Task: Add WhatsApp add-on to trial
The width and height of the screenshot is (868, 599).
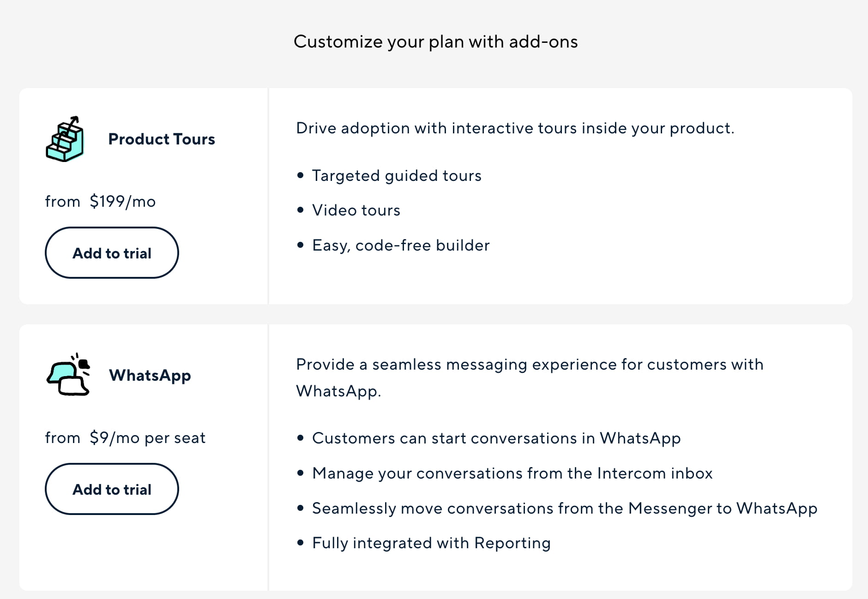Action: tap(112, 489)
